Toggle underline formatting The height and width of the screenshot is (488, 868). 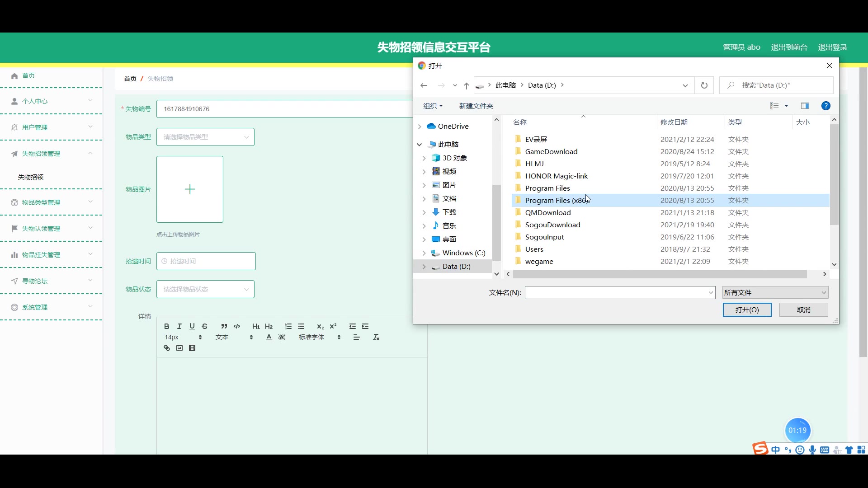pyautogui.click(x=192, y=326)
